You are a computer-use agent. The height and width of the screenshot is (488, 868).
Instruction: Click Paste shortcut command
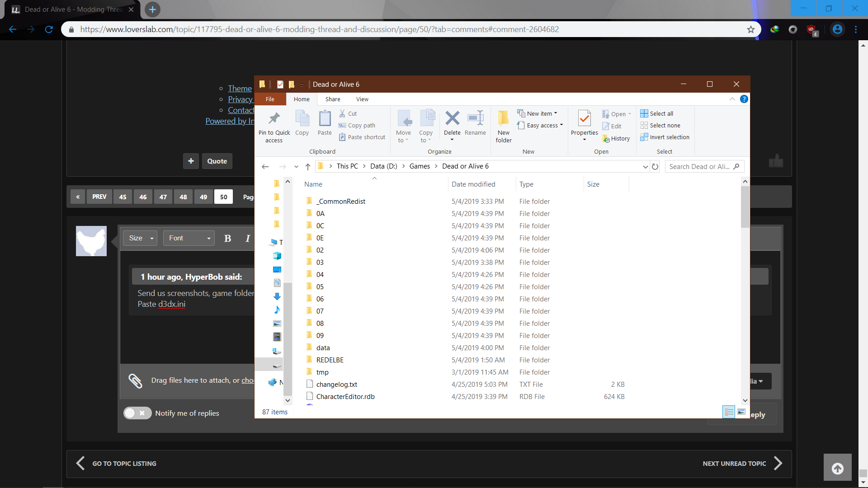coord(362,137)
